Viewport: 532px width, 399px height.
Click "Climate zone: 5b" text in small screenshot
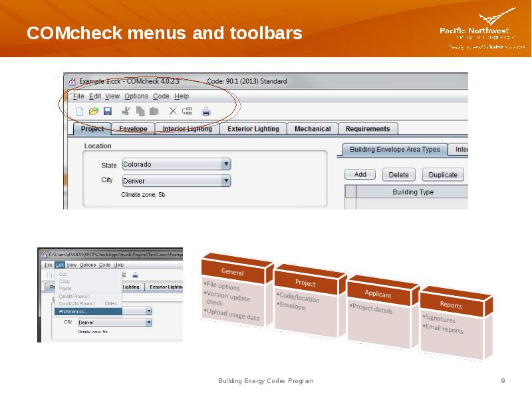click(x=92, y=332)
